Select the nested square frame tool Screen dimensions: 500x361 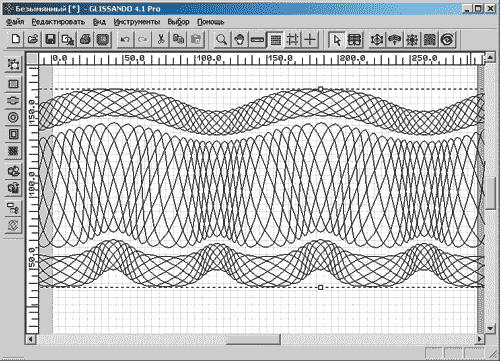coord(13,134)
